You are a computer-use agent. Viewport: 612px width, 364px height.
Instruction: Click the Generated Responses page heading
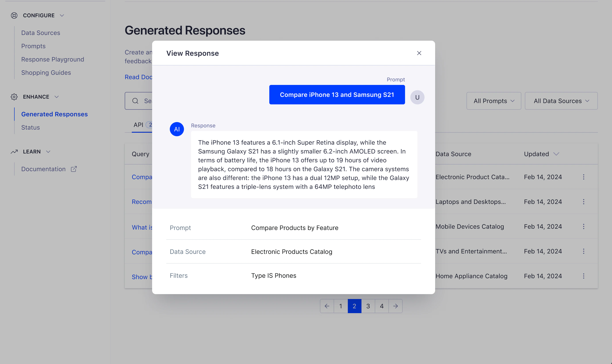[x=185, y=31]
